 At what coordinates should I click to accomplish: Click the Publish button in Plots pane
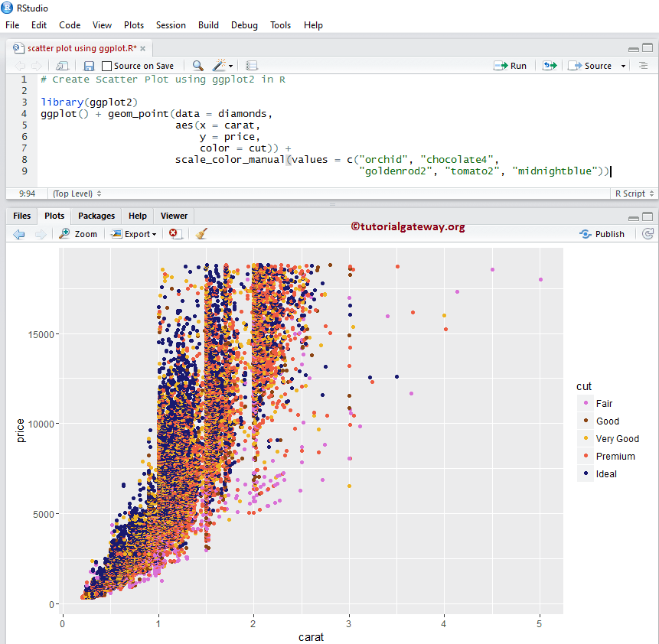click(602, 234)
